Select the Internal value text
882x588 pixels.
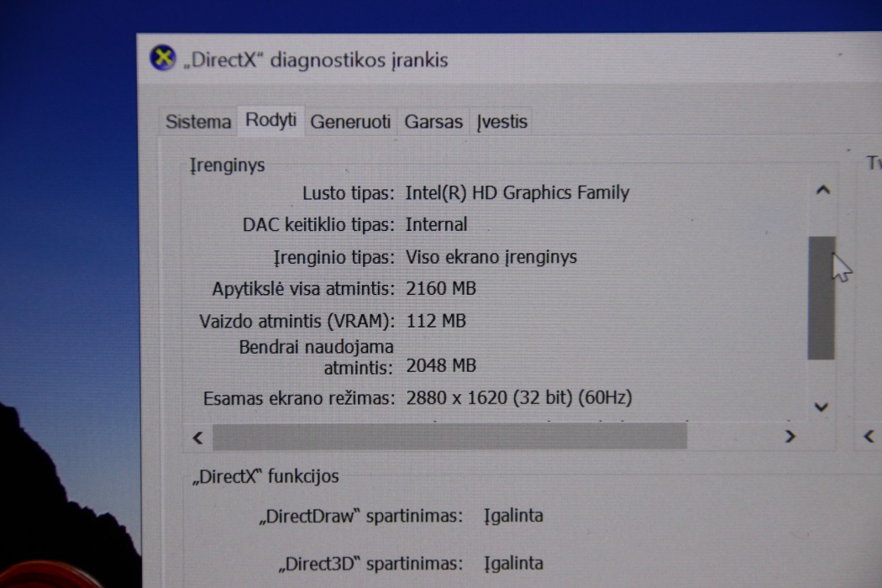click(x=436, y=224)
